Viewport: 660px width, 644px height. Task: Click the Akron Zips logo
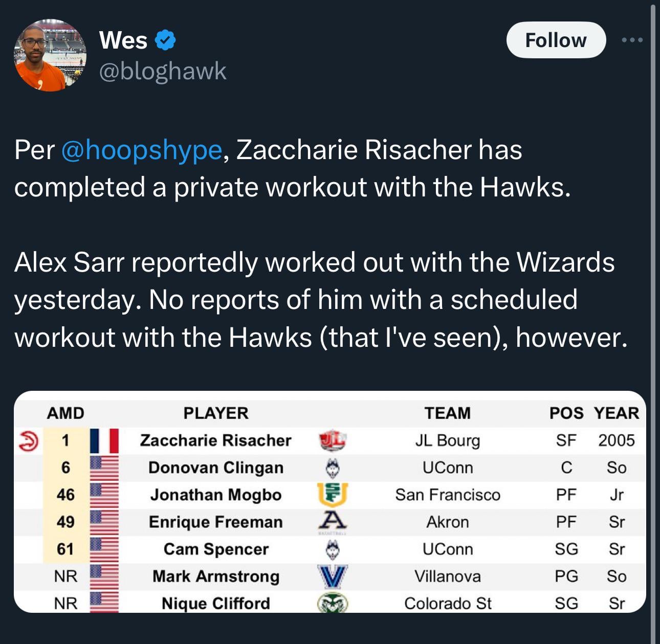pyautogui.click(x=333, y=521)
